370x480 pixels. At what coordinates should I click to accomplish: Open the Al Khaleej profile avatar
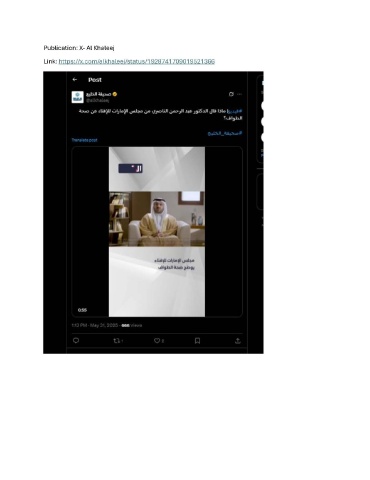(x=77, y=97)
